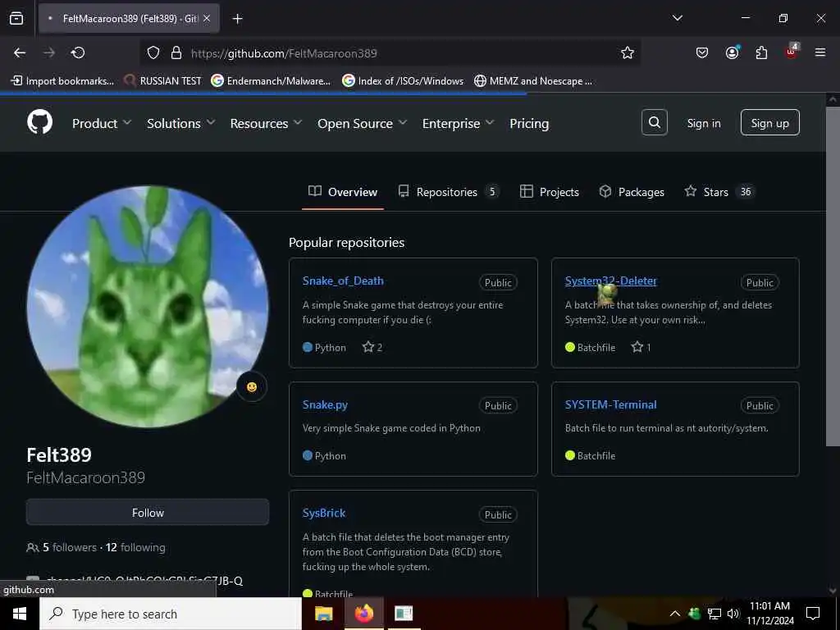Open the SysBrick repository

(x=323, y=513)
